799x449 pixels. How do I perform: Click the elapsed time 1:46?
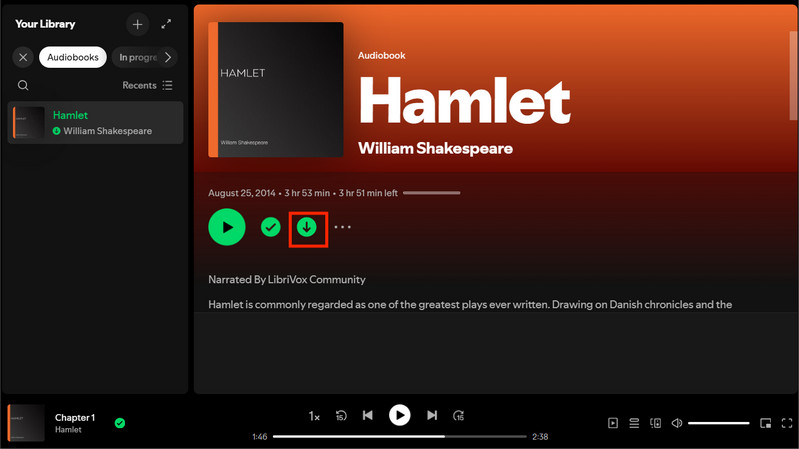point(259,437)
